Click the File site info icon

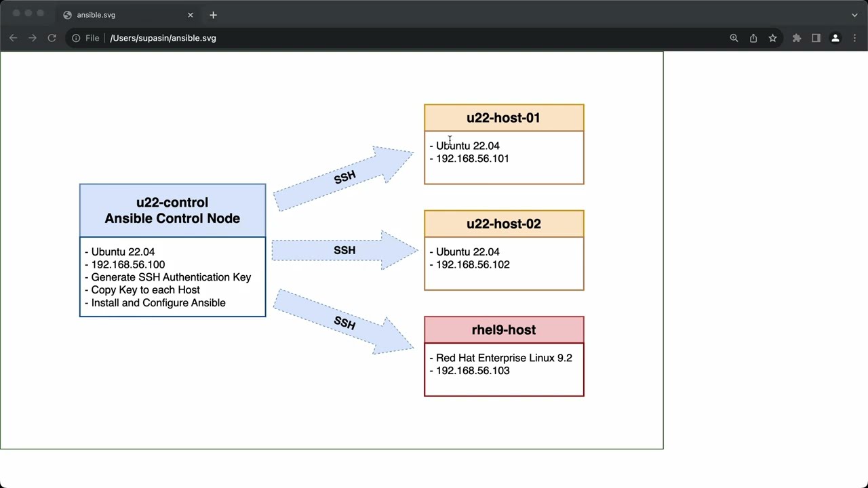(x=76, y=38)
